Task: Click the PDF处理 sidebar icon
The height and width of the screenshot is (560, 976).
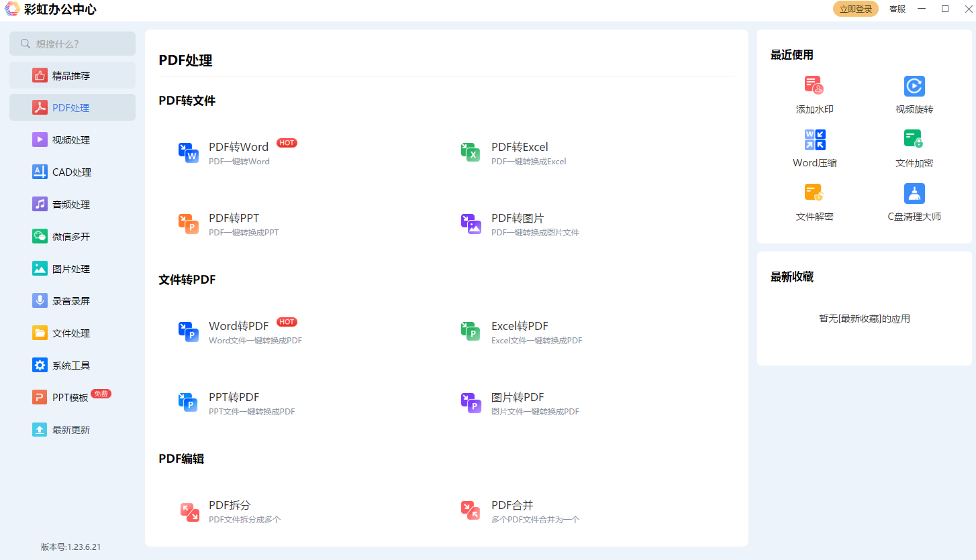Action: pos(40,108)
